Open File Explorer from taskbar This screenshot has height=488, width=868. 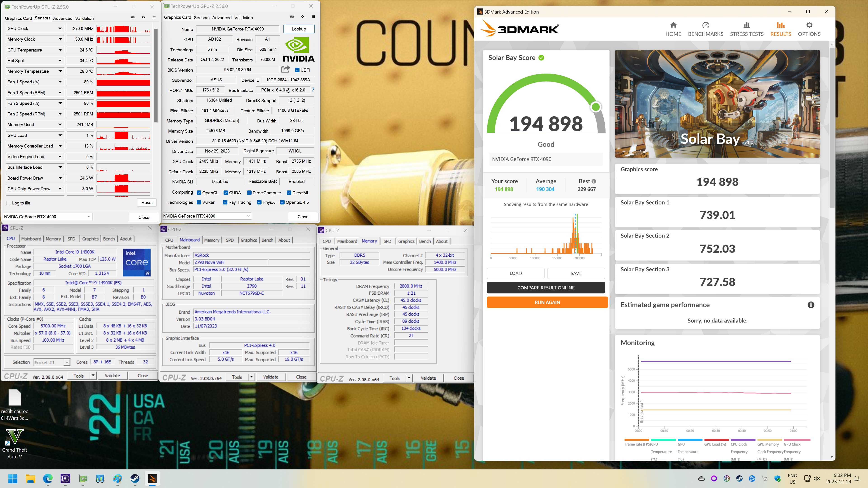coord(30,478)
